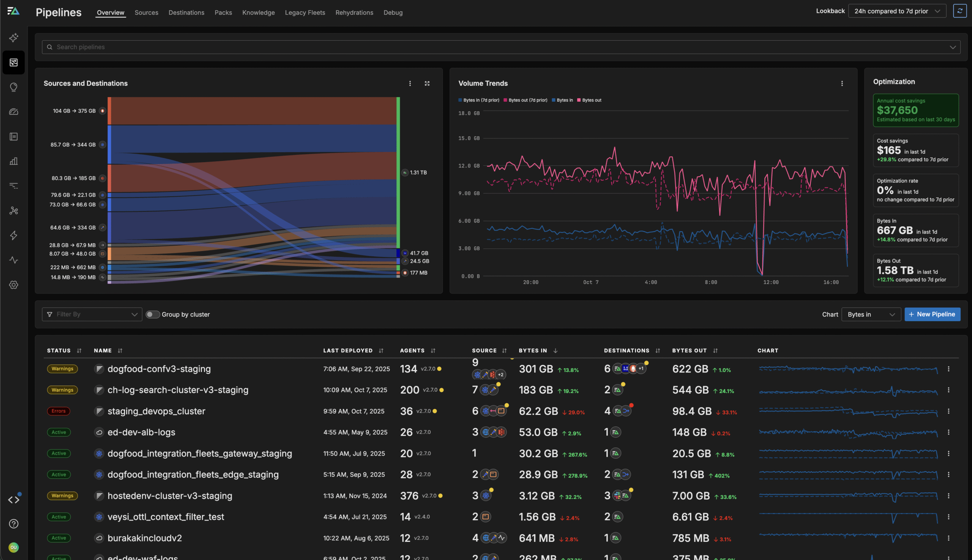
Task: Open the settings gear in the sidebar
Action: click(13, 285)
